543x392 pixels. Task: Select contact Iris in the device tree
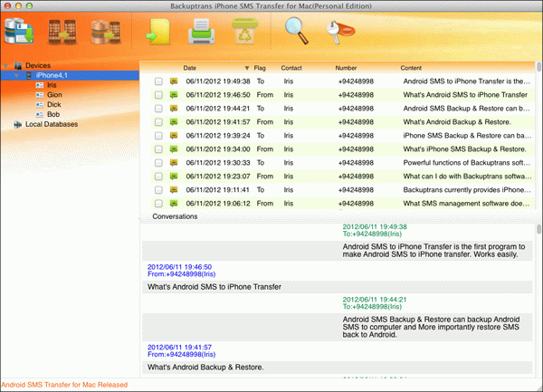(x=52, y=85)
